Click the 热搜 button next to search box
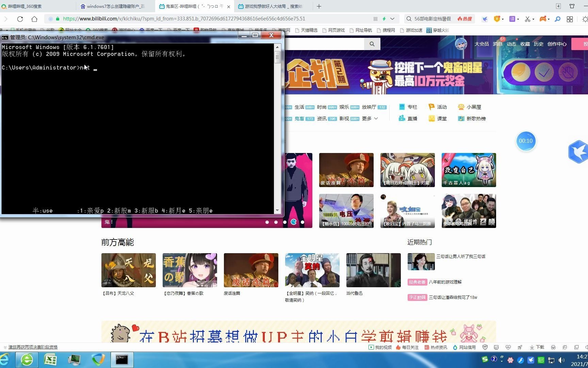Image resolution: width=588 pixels, height=368 pixels. coord(465,19)
